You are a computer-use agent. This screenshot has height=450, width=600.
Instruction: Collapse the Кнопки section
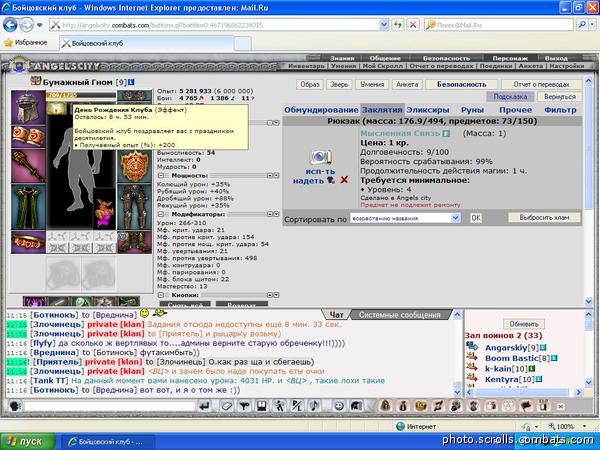pos(161,295)
